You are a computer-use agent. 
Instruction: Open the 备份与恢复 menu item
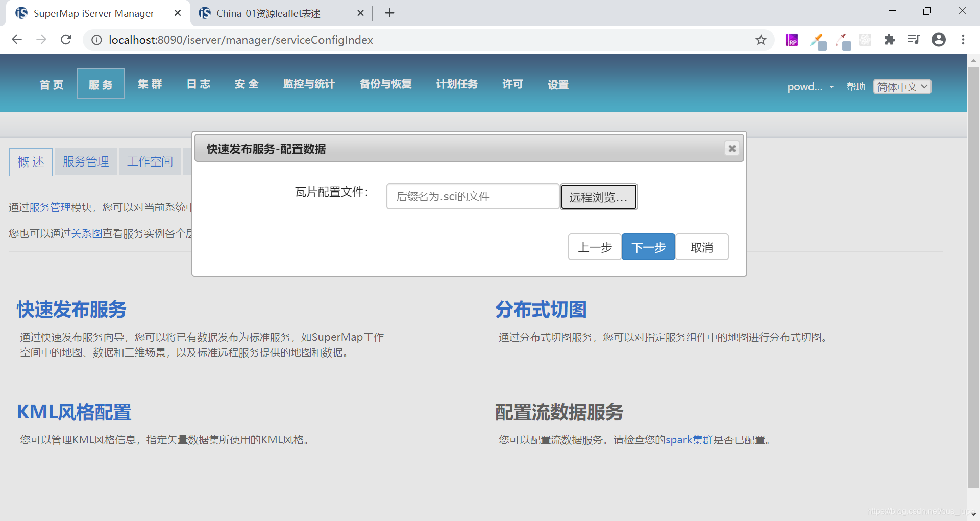pyautogui.click(x=386, y=84)
